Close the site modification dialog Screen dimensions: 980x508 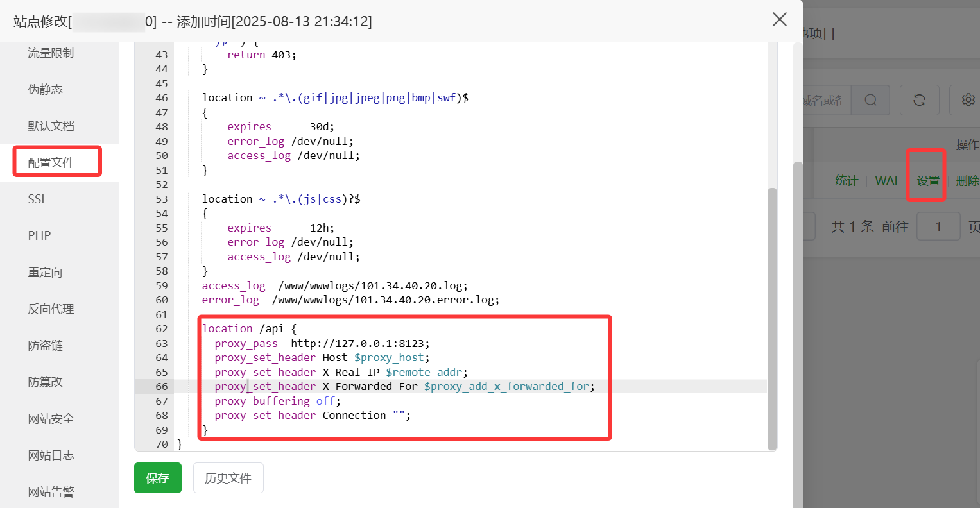tap(779, 20)
